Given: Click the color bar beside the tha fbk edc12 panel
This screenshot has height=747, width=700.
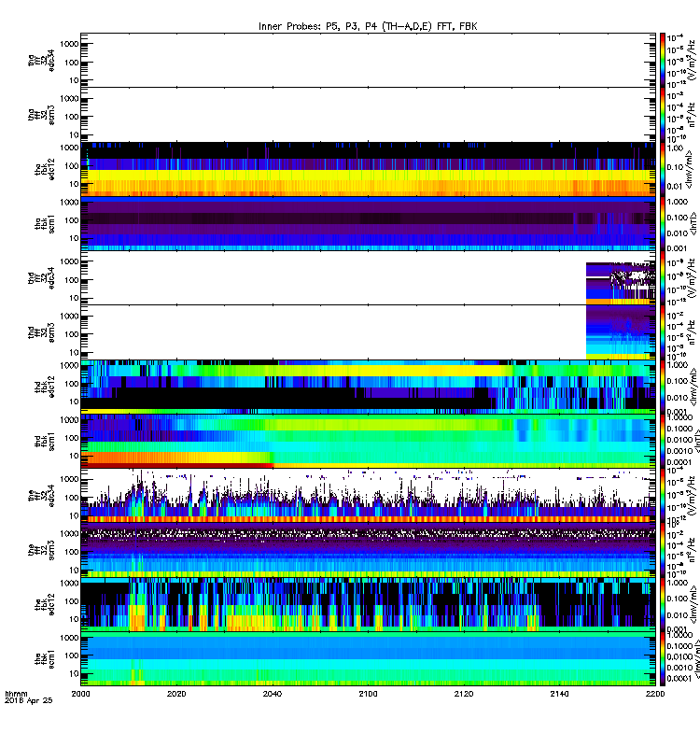Looking at the screenshot, I should pyautogui.click(x=663, y=169).
